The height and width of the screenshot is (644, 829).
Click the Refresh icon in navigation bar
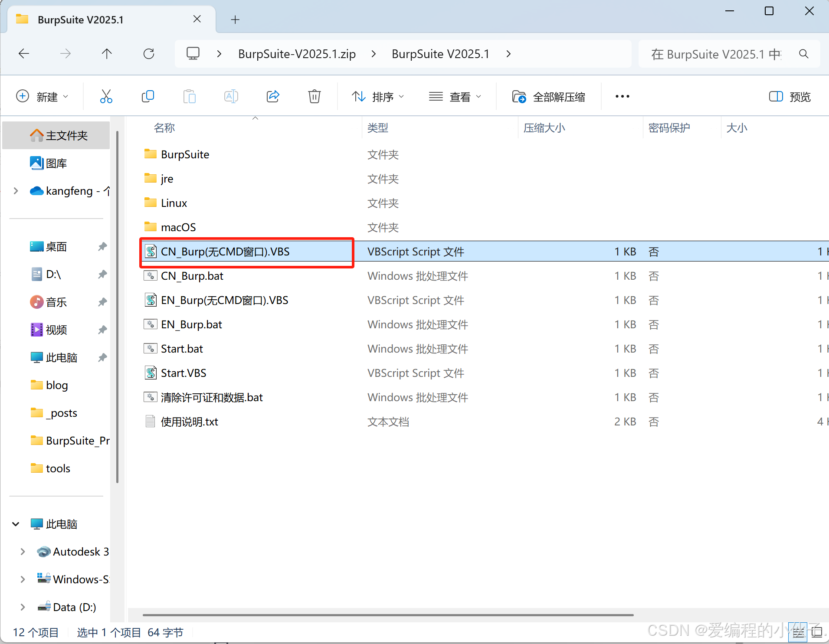coord(149,54)
